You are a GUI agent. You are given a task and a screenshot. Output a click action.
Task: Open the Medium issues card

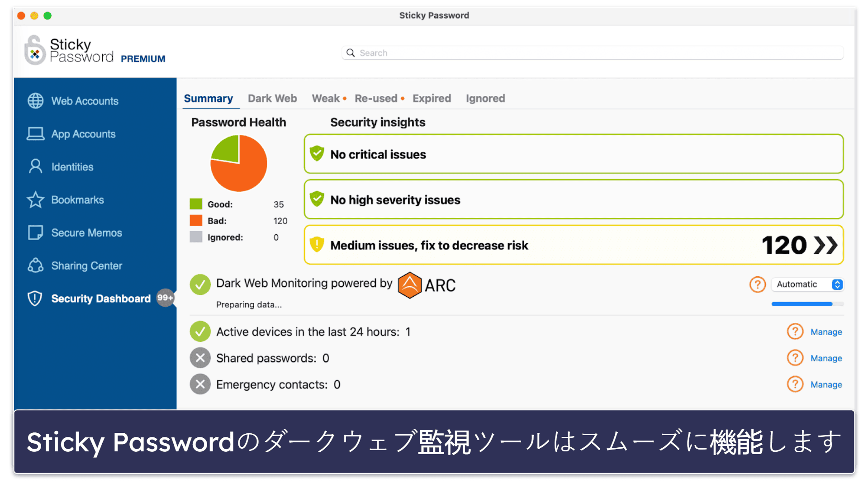tap(574, 245)
